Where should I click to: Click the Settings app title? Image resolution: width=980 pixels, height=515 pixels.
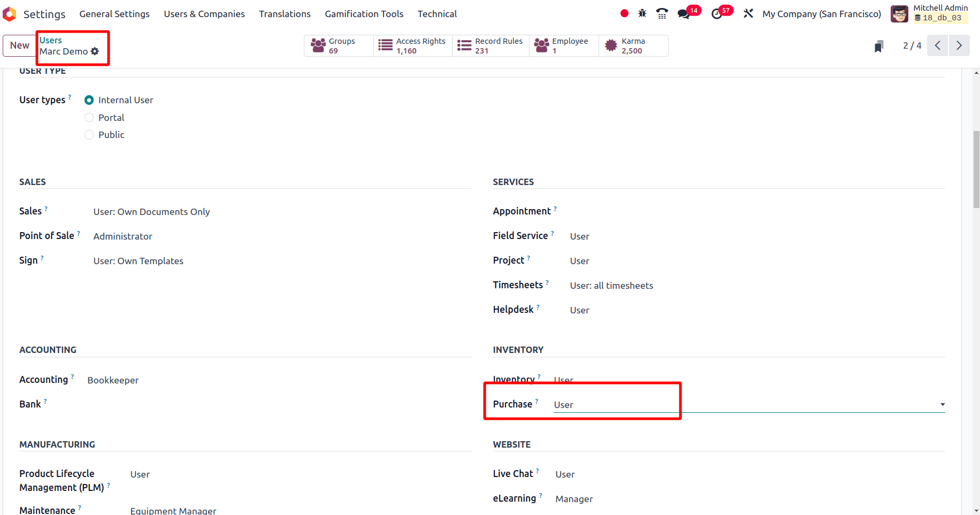click(44, 14)
